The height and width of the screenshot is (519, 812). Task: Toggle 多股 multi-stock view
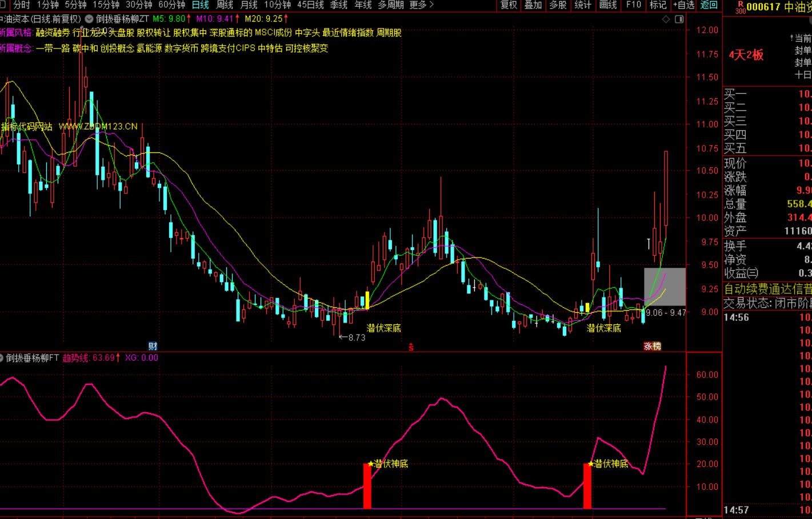click(x=558, y=5)
